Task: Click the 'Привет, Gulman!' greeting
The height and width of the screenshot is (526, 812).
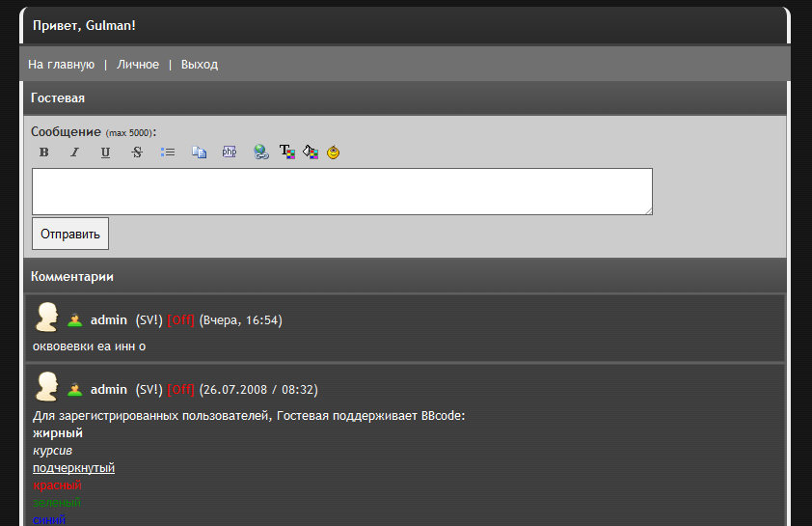Action: click(x=84, y=25)
